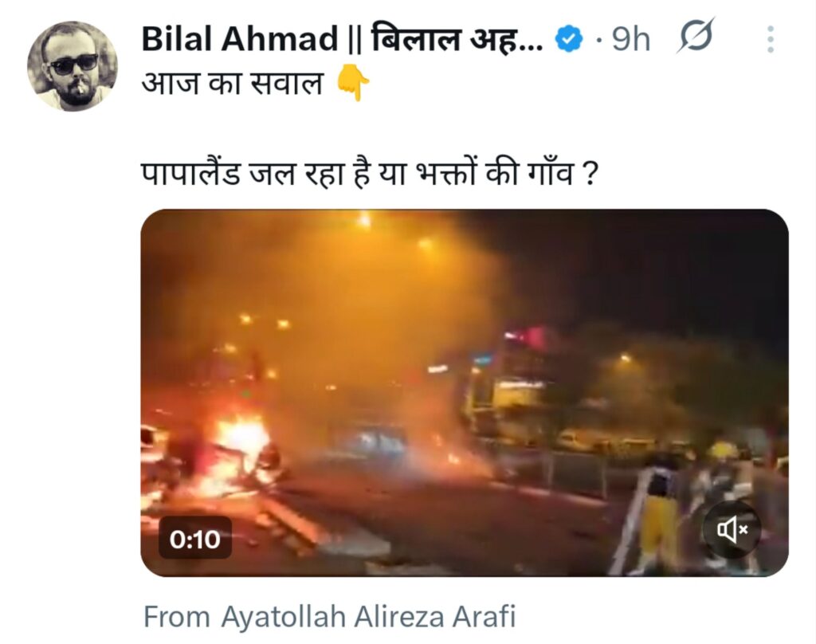816x644 pixels.
Task: Click the Hindi name बिलाल अह... in the header
Action: click(x=457, y=39)
